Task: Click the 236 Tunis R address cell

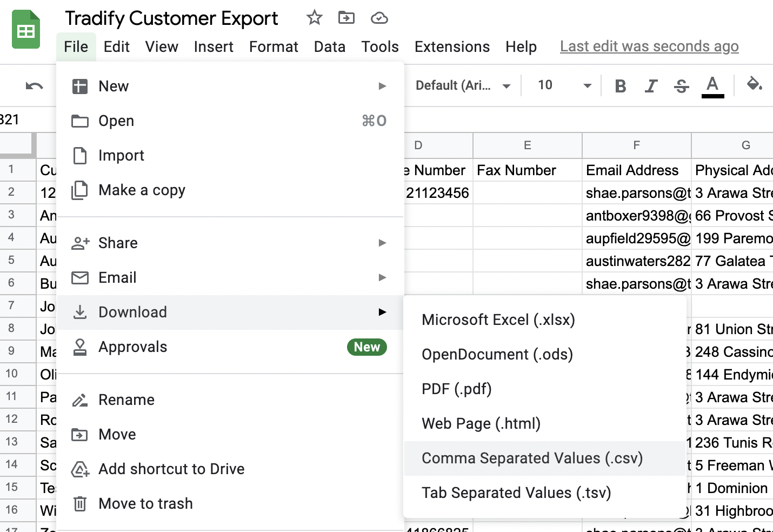Action: 732,443
